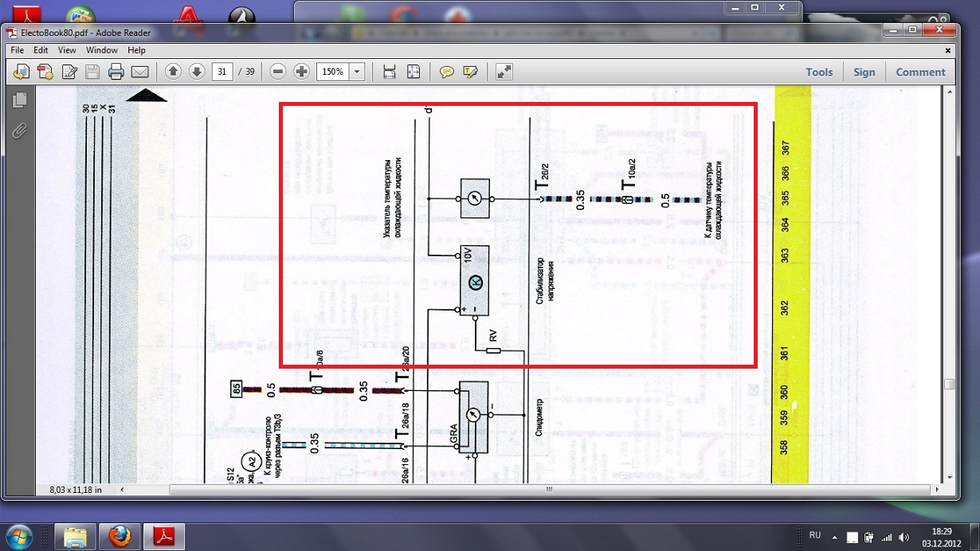Click the scroll up arrow of vertical scrollbar
This screenshot has width=980, height=551.
(x=949, y=93)
